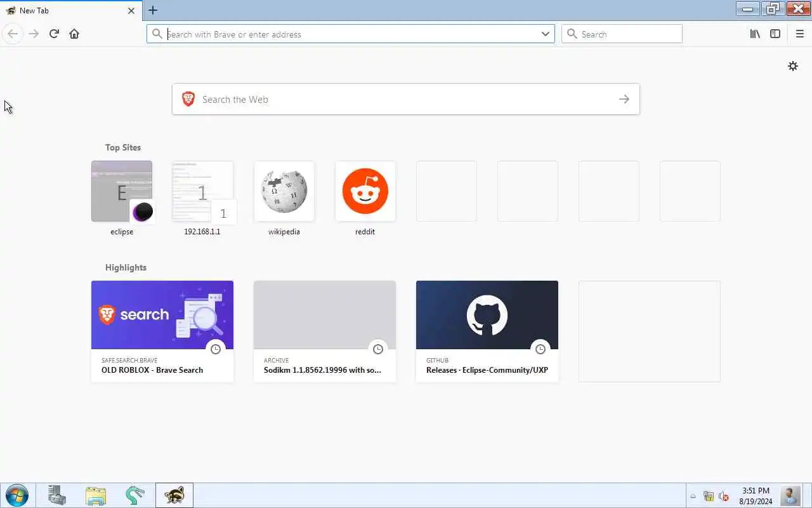This screenshot has width=812, height=508.
Task: Open the Releases Eclipse-Community/UXP GitHub highlight
Action: tap(487, 331)
